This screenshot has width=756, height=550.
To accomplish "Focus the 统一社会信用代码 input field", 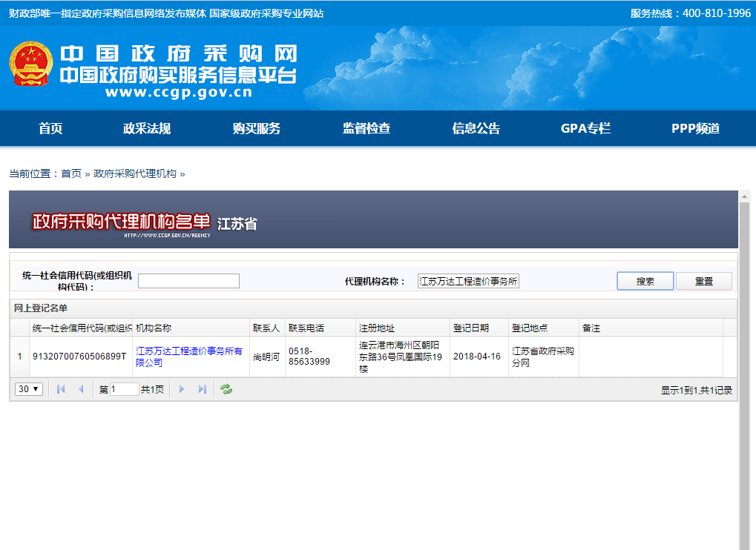I will click(x=188, y=281).
